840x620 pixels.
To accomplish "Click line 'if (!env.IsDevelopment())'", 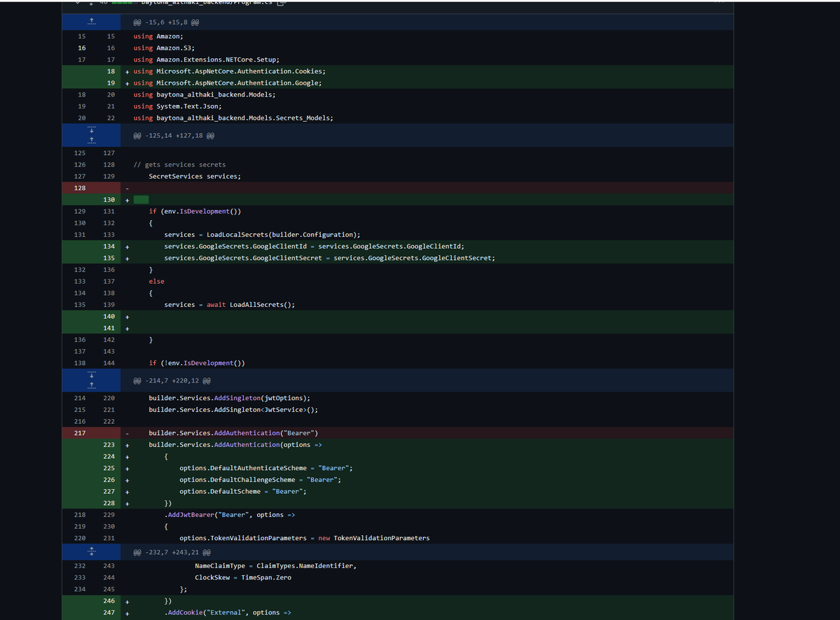I will (x=197, y=364).
